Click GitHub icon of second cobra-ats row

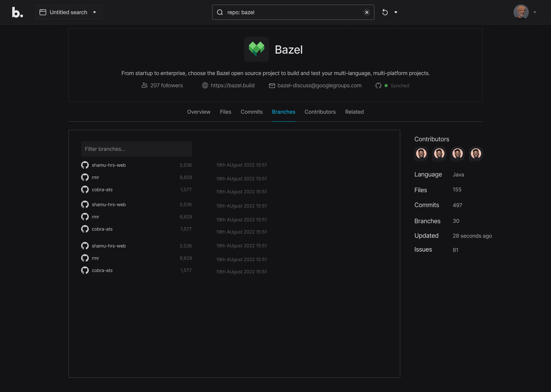tap(85, 229)
